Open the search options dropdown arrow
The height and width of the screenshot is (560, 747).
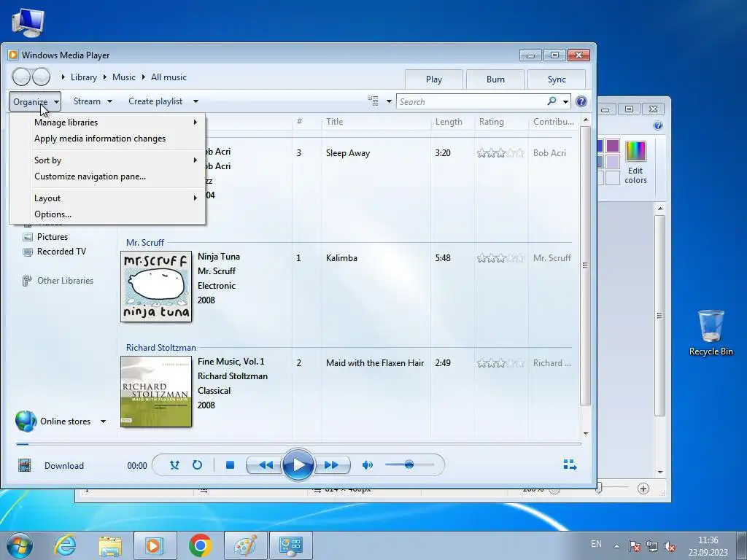click(x=565, y=101)
